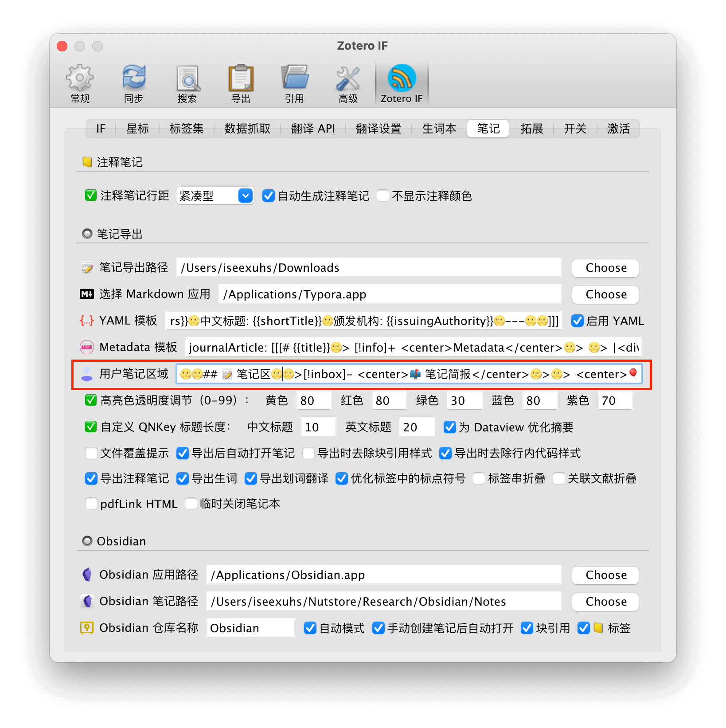Toggle 高亮色透明度调节 checkbox
The image size is (726, 728).
pyautogui.click(x=91, y=400)
